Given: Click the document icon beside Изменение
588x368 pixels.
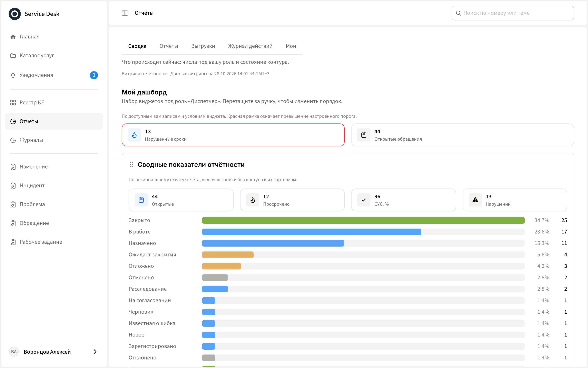Looking at the screenshot, I should point(13,167).
